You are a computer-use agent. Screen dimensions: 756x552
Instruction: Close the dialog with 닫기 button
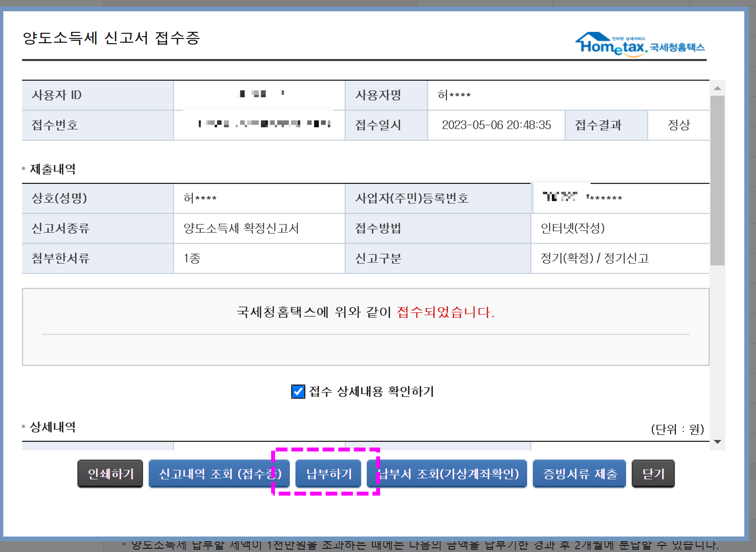coord(653,474)
